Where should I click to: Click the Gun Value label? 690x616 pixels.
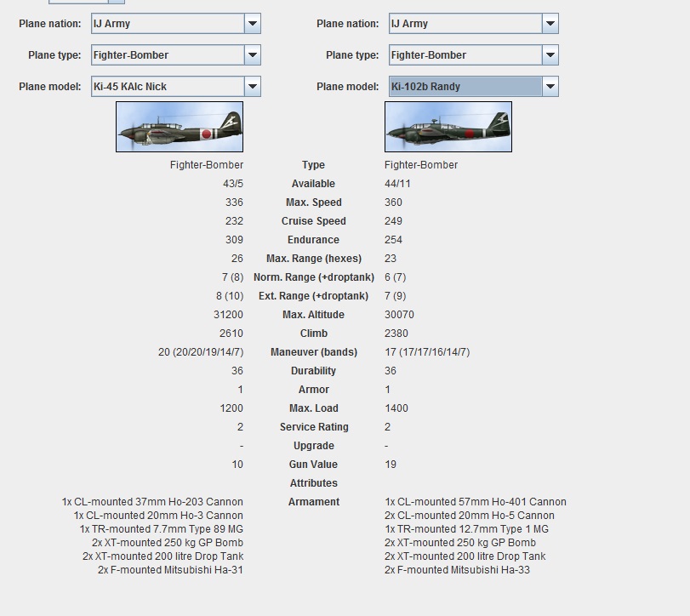(x=313, y=465)
